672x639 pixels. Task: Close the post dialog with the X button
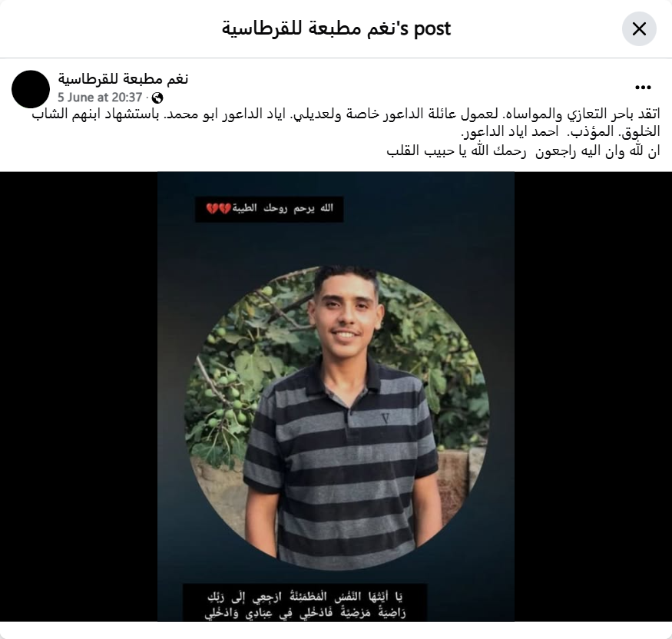(639, 29)
